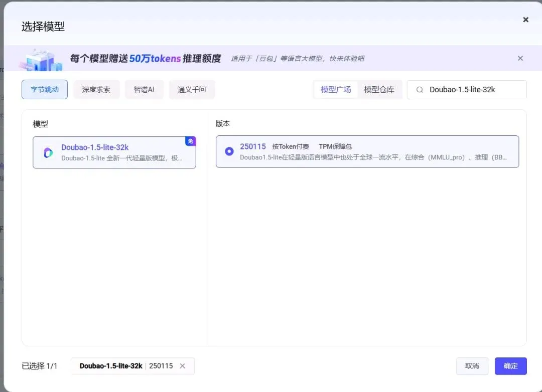Select the 通义千问 provider tab
This screenshot has height=392, width=542.
point(192,89)
